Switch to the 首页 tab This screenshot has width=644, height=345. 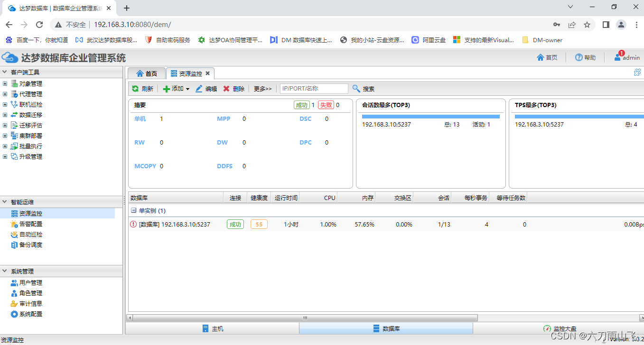146,73
